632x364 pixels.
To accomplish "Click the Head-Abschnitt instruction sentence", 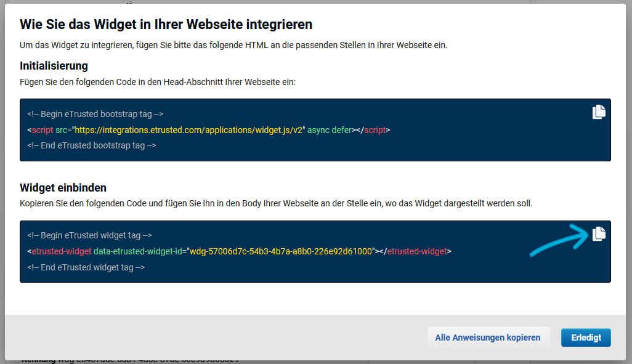I will pos(158,83).
